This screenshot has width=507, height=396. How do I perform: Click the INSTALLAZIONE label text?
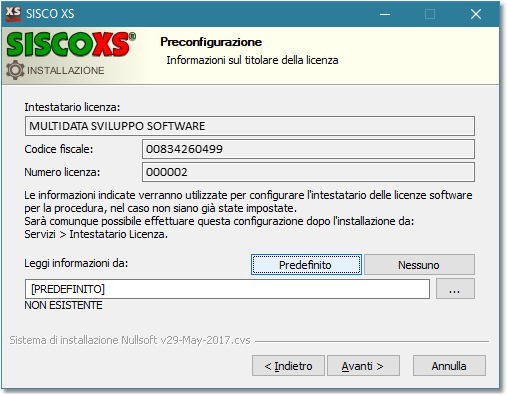(x=66, y=71)
